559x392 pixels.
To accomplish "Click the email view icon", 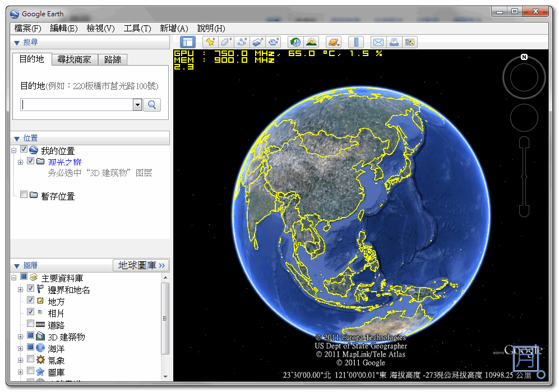I will [x=378, y=41].
